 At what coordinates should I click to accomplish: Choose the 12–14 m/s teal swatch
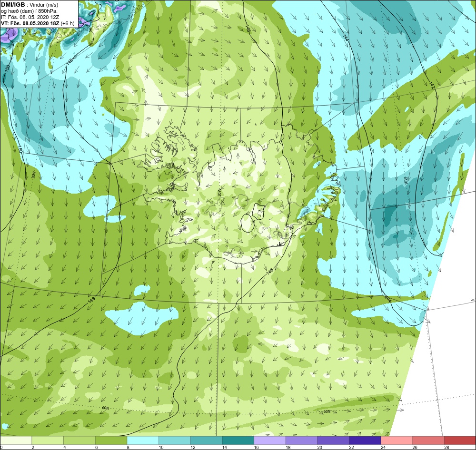(x=206, y=440)
